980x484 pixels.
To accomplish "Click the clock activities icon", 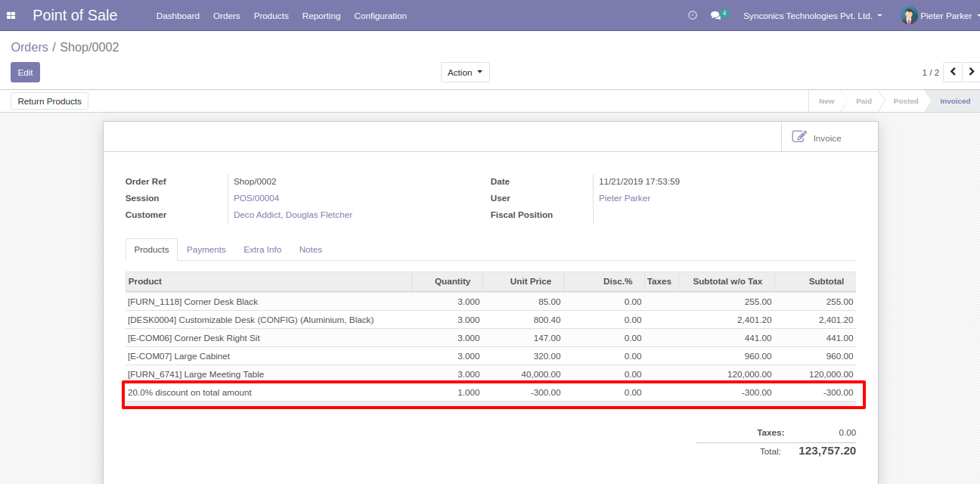I will 692,15.
